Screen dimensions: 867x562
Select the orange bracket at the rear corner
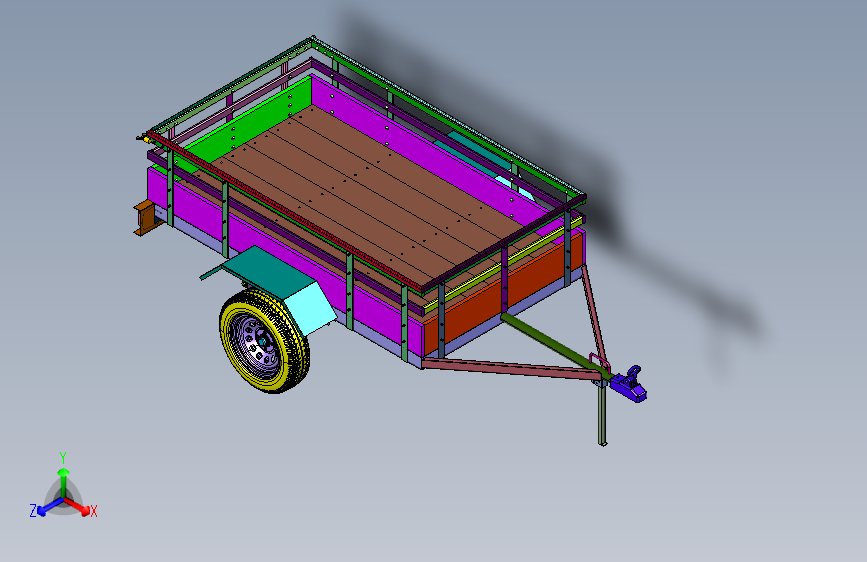(145, 217)
